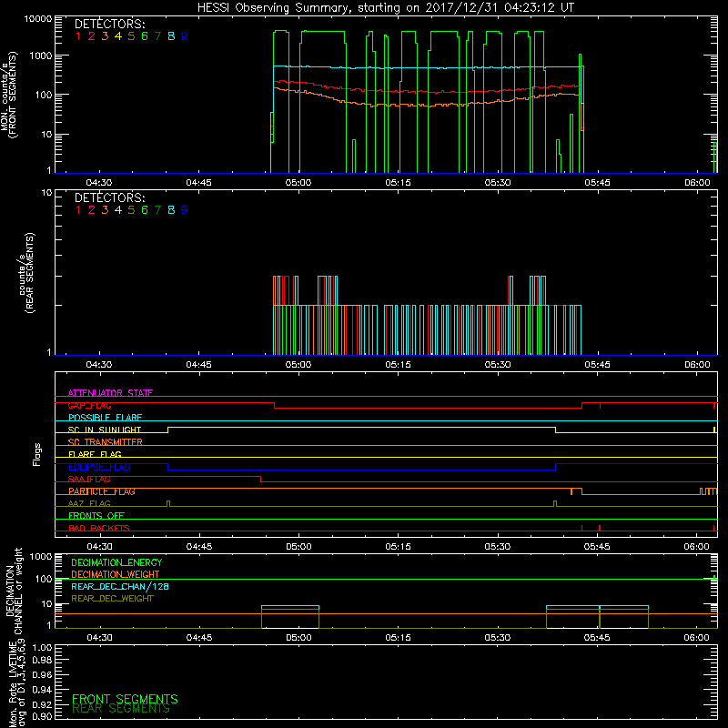Click the 05:45 time label under the front segments plot

(598, 183)
